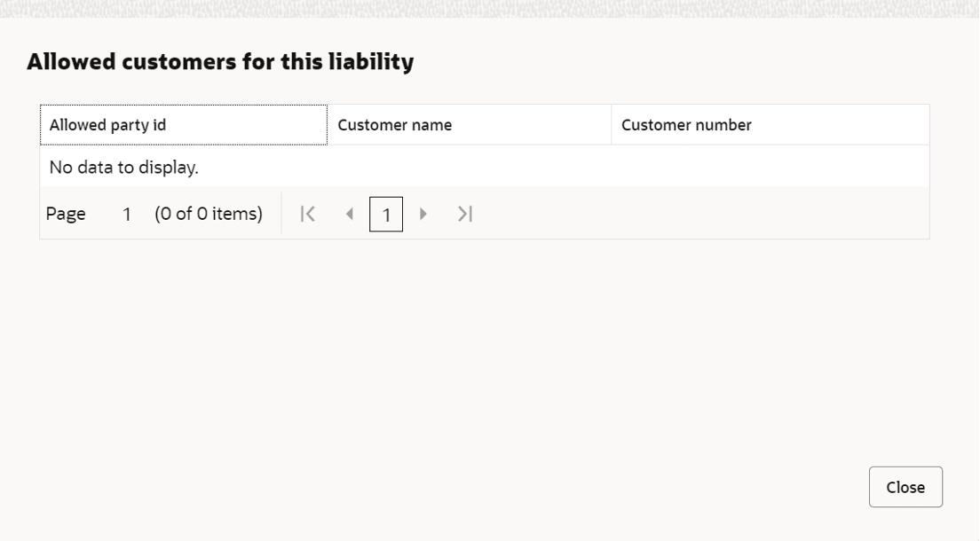The image size is (980, 541).
Task: Select the page 1 number box
Action: click(386, 215)
